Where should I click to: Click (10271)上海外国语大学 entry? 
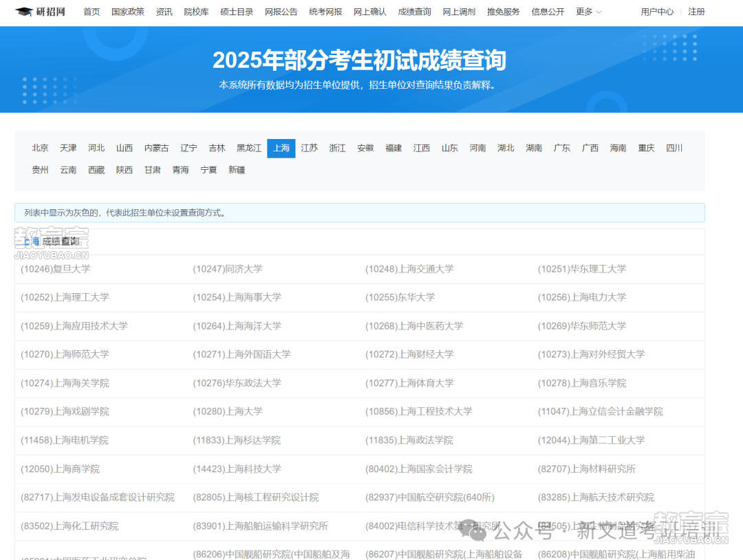(241, 354)
